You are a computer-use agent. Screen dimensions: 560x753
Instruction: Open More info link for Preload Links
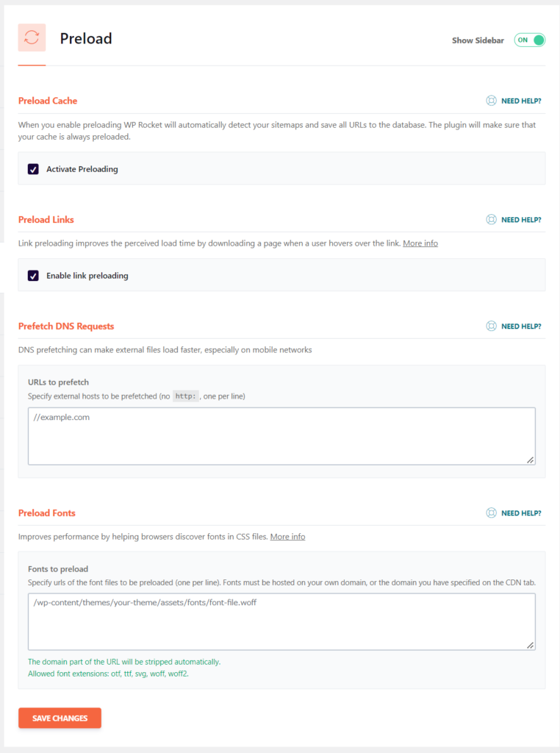(420, 243)
